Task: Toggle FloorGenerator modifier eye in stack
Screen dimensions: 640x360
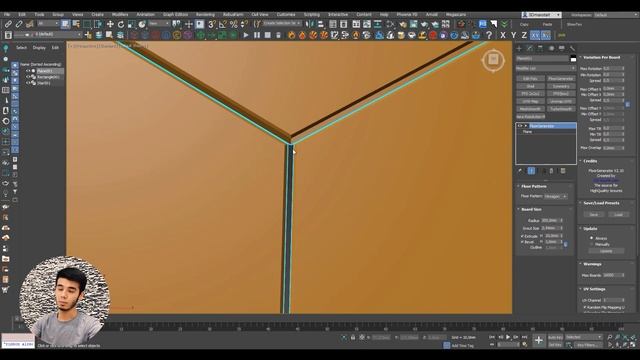Action: point(520,126)
